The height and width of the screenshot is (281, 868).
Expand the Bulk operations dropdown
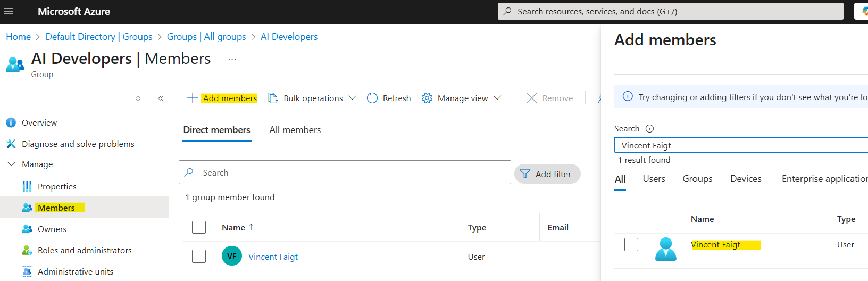coord(352,98)
